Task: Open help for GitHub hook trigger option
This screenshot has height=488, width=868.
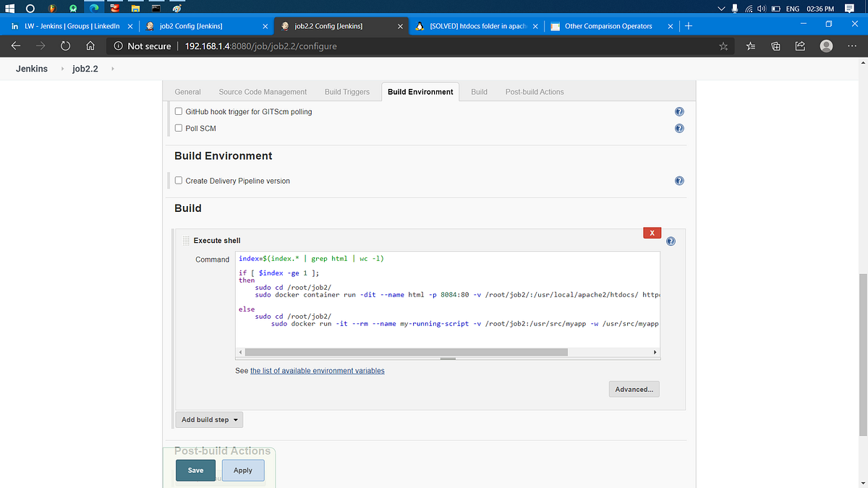Action: point(678,111)
